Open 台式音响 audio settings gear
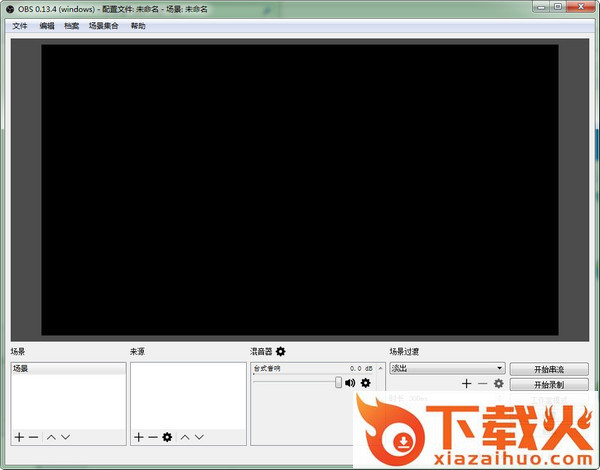The height and width of the screenshot is (470, 600). point(366,383)
